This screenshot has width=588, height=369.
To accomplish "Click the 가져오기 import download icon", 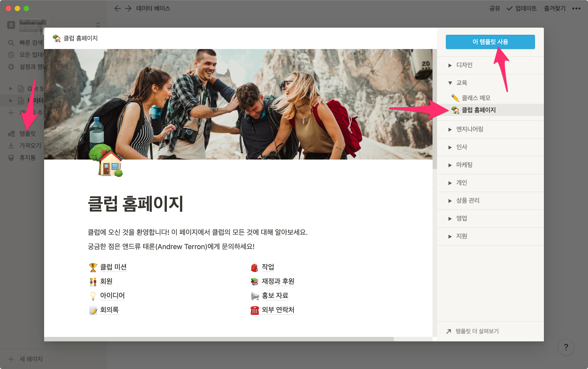I will (x=11, y=146).
